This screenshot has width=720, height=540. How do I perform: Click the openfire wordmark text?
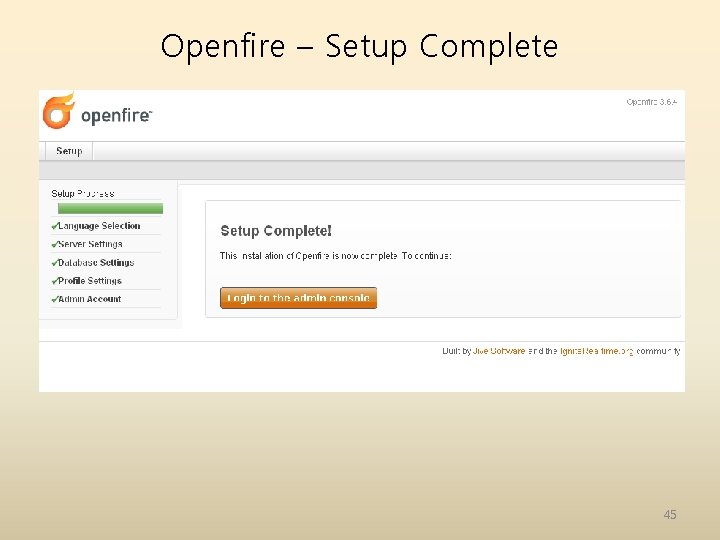point(116,116)
